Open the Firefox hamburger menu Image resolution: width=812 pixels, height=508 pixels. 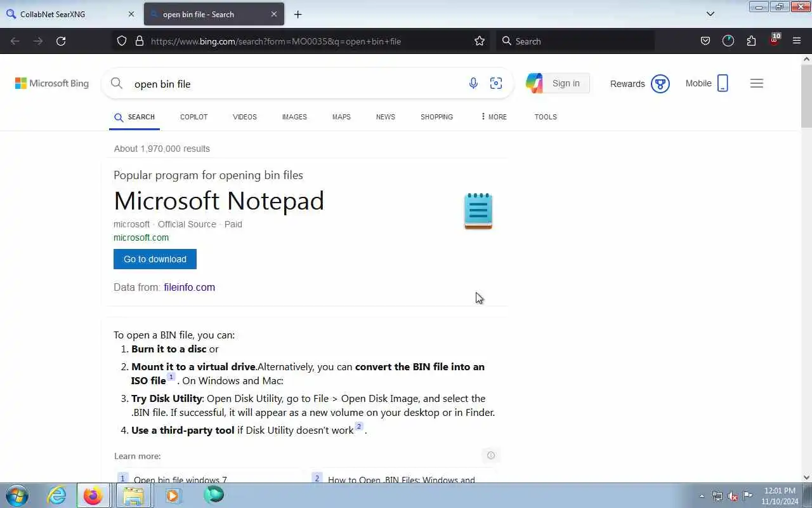797,41
